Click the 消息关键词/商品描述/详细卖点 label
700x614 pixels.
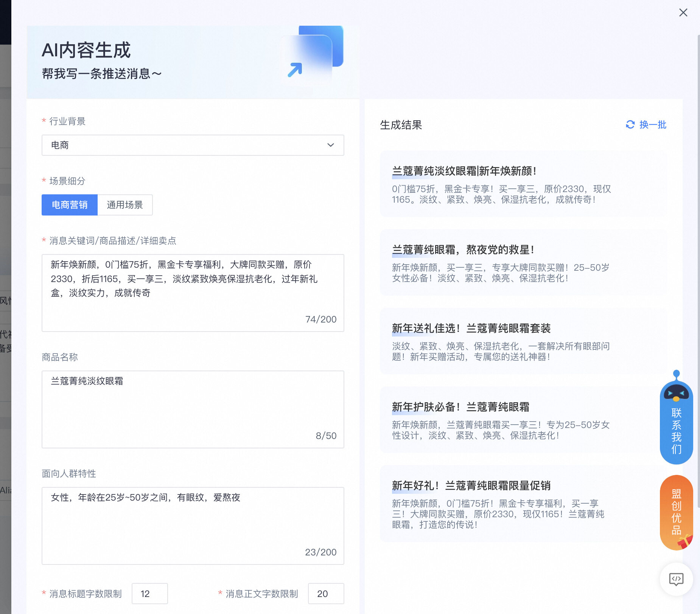point(113,241)
